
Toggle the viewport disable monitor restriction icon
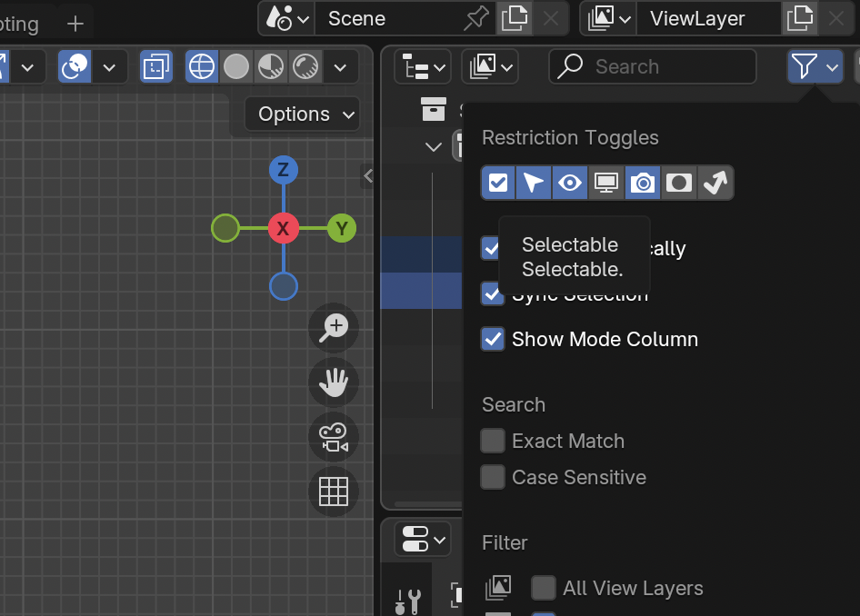[605, 183]
